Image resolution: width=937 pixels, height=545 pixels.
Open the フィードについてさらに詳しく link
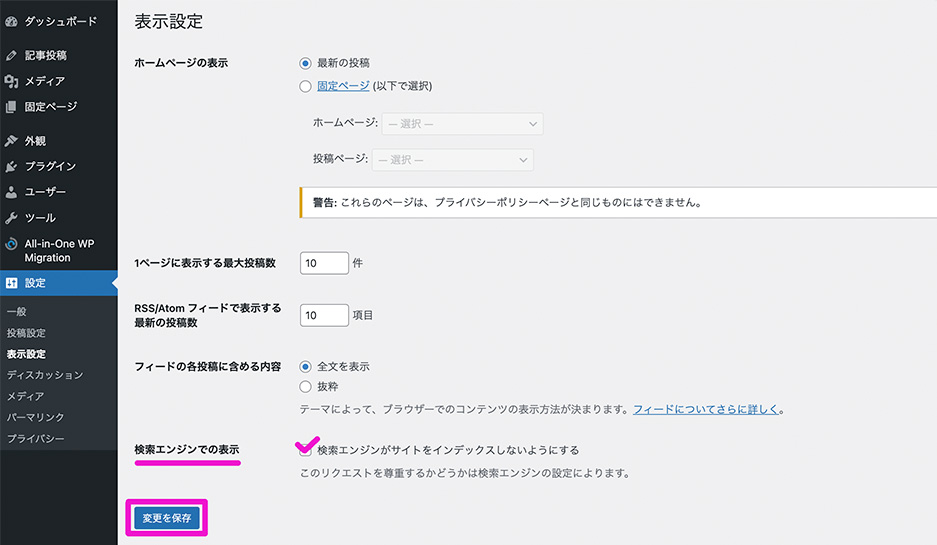click(x=706, y=410)
